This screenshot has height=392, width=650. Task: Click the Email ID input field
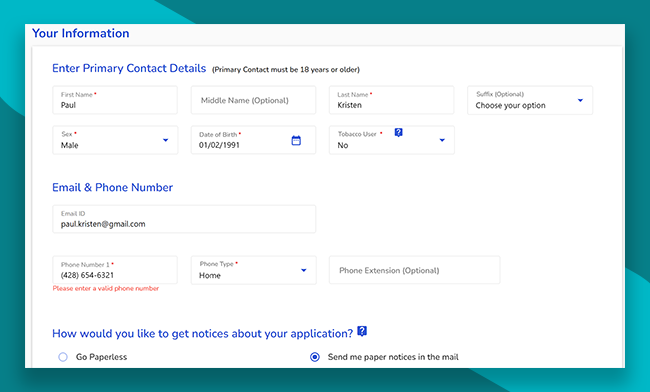click(x=184, y=219)
